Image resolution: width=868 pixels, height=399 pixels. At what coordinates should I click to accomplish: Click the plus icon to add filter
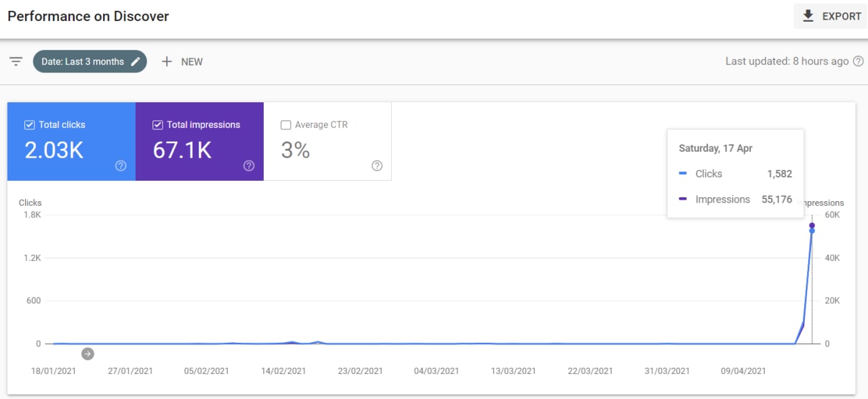point(167,62)
